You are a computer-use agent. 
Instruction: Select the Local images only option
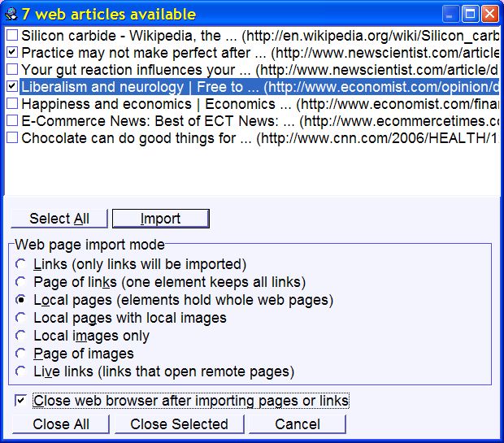(20, 336)
